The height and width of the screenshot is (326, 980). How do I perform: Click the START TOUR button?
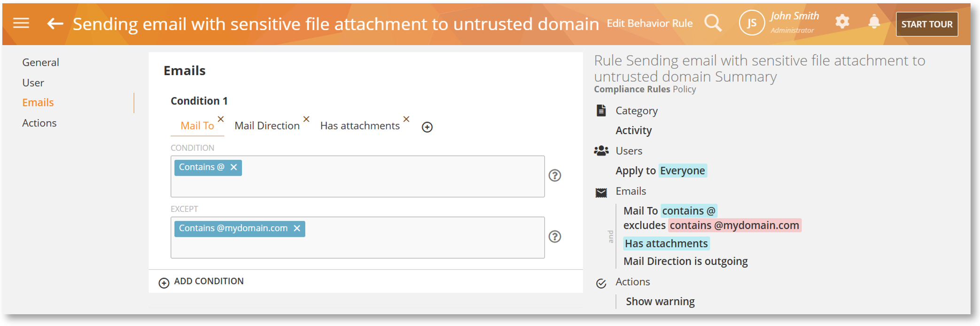point(926,24)
